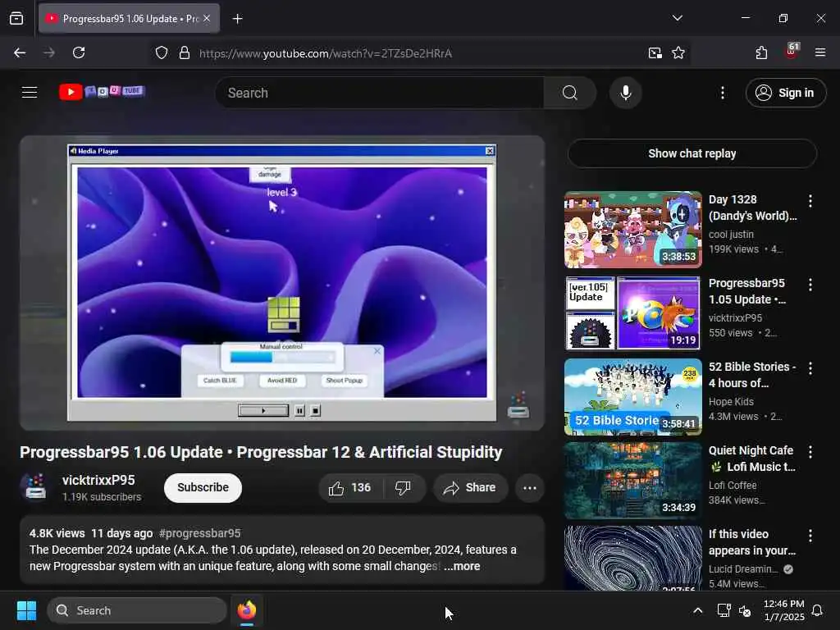Click the 52 Bible Stories title
Screen dimensions: 840x630
tap(752, 375)
